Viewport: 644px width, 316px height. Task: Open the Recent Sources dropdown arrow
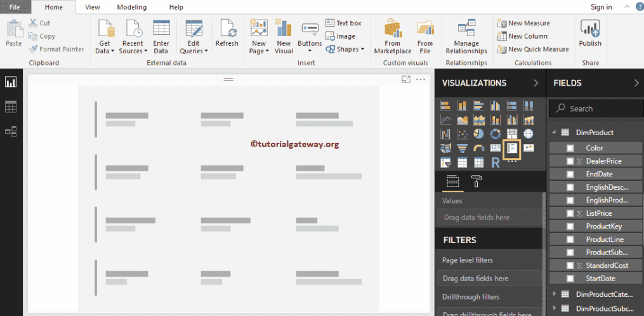point(145,51)
